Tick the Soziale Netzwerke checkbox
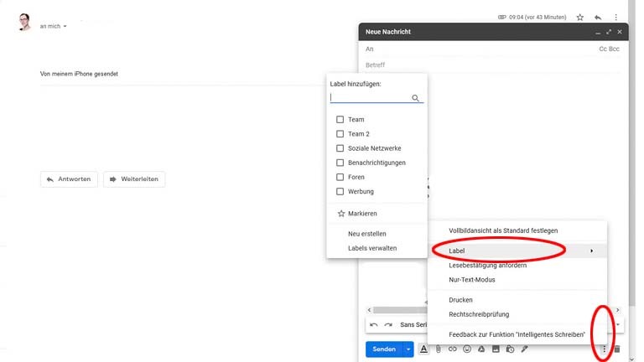644x362 pixels. point(340,148)
